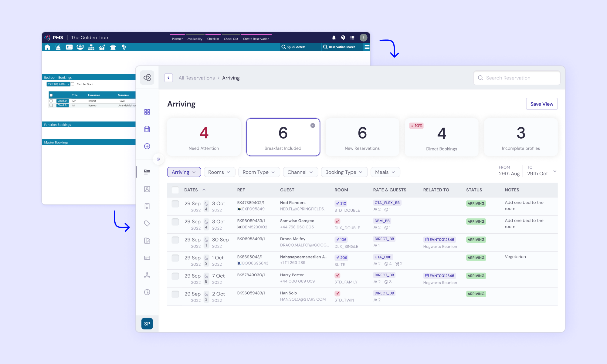Open the price tag icon in sidebar
This screenshot has width=607, height=364.
pyautogui.click(x=147, y=224)
